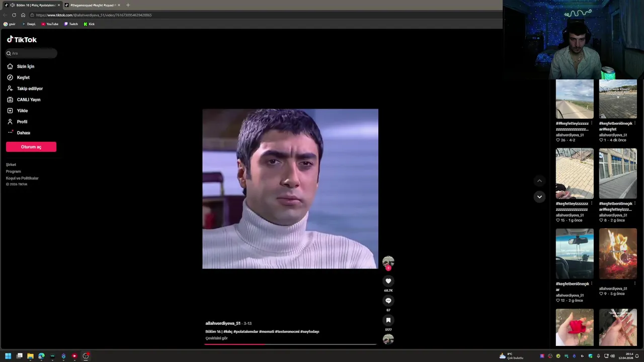This screenshot has height=362, width=644.
Task: Open building storefront thumbnail liked 8
Action: pyautogui.click(x=618, y=173)
